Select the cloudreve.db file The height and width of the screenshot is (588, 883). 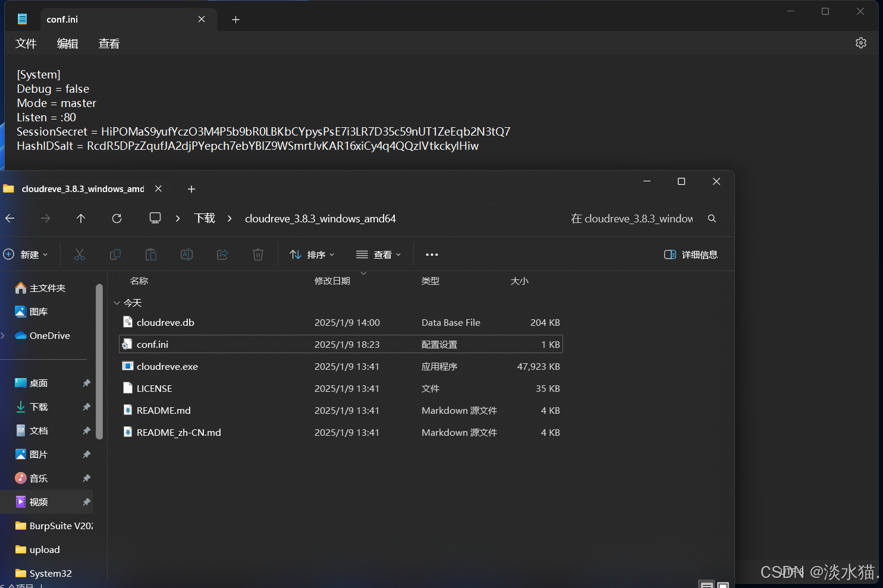pyautogui.click(x=341, y=322)
